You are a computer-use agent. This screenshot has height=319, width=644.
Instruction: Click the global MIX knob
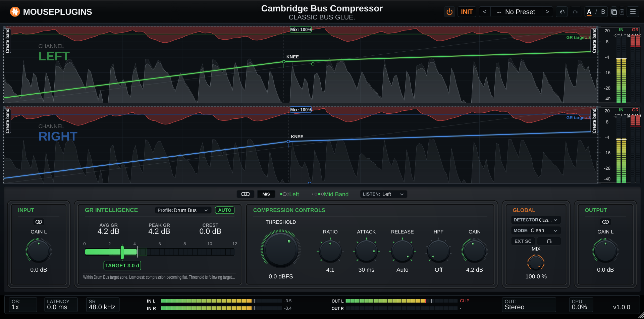point(536,263)
